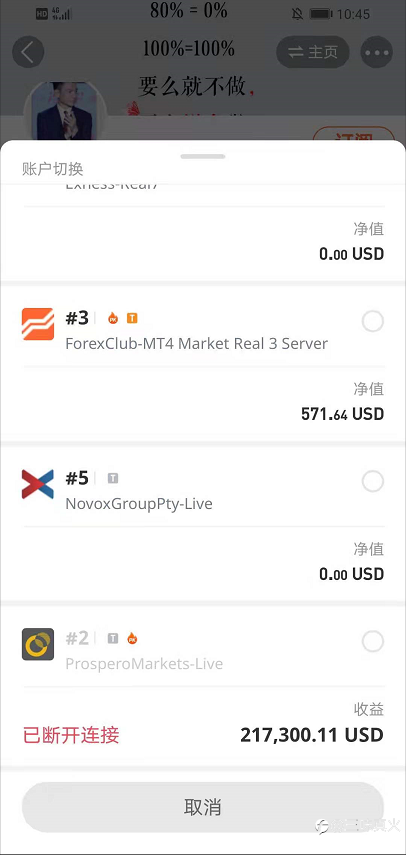Tap the orange T badge beside #3
This screenshot has height=855, width=406.
(x=131, y=318)
